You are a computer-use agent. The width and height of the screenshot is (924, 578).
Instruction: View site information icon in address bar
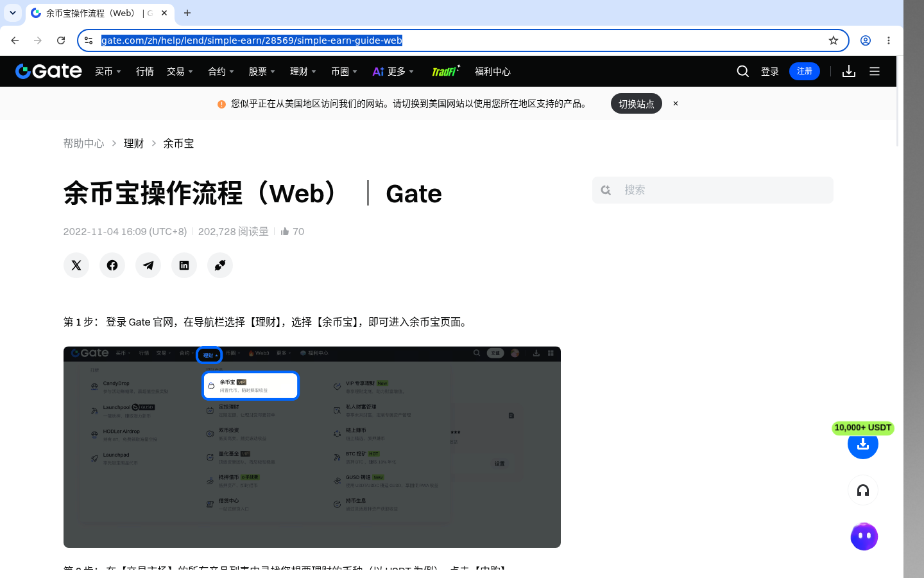(x=89, y=40)
